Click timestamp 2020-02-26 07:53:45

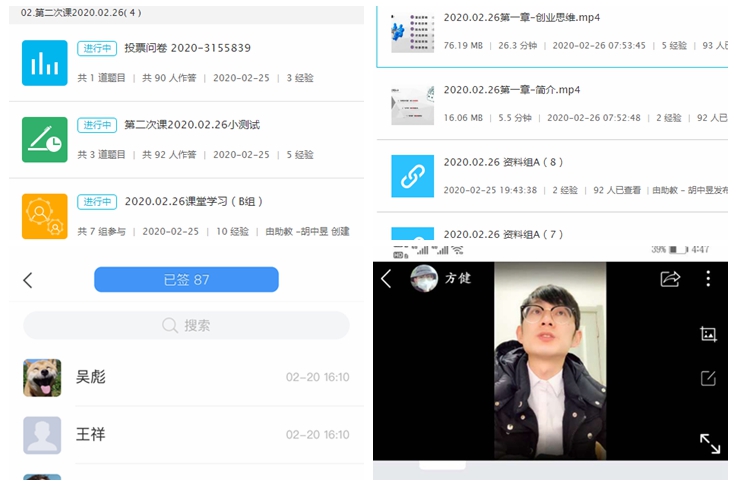[x=599, y=46]
